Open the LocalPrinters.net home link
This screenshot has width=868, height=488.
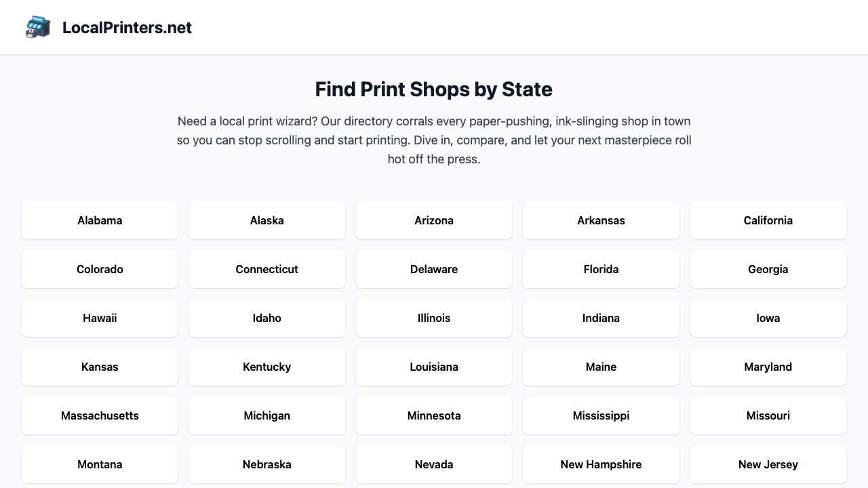coord(127,28)
